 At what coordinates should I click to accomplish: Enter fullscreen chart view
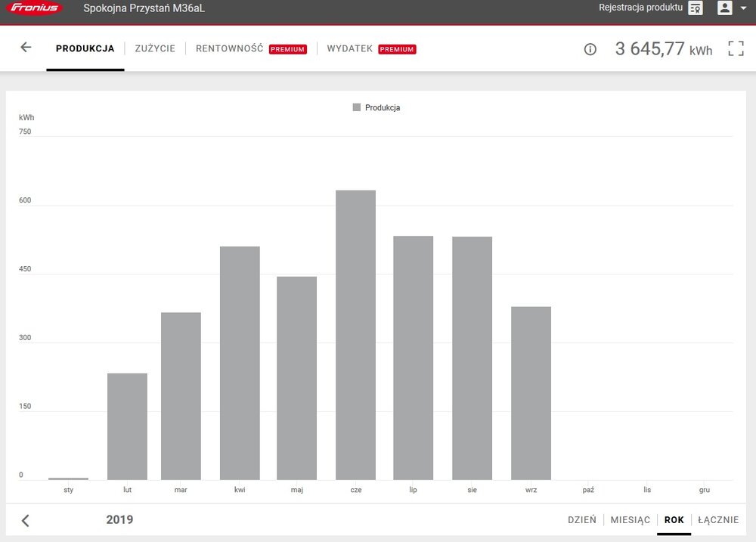[736, 48]
